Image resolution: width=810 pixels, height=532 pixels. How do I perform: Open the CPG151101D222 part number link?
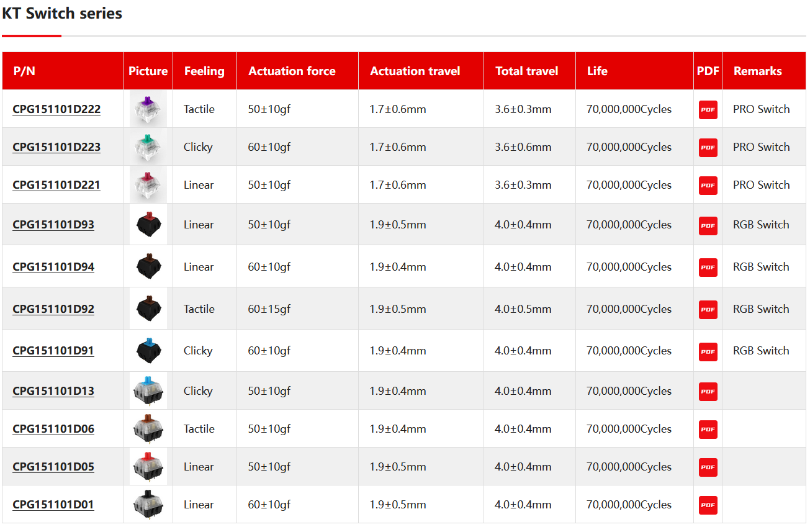pos(56,109)
